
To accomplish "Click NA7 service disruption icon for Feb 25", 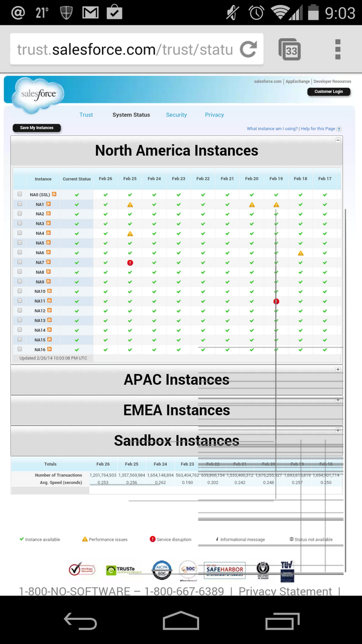I will 130,263.
